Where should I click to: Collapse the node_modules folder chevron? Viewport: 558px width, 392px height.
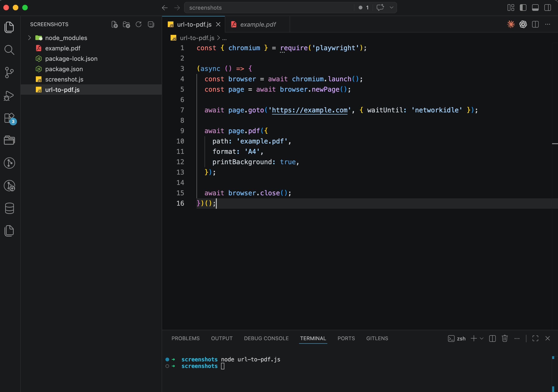29,38
